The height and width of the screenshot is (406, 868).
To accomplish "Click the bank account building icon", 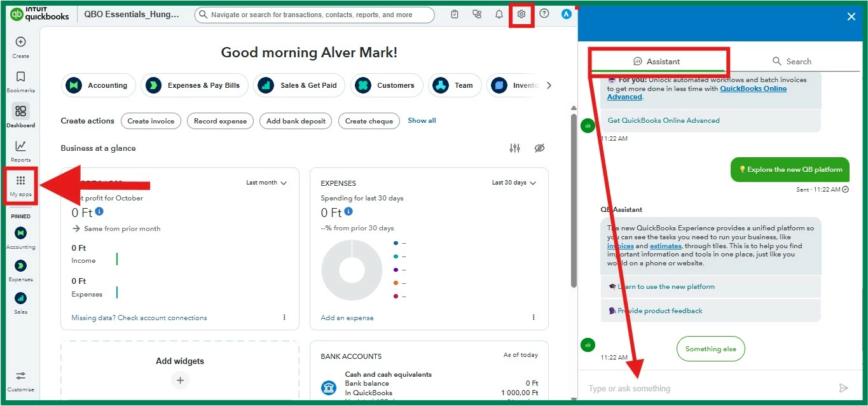I will (x=329, y=388).
